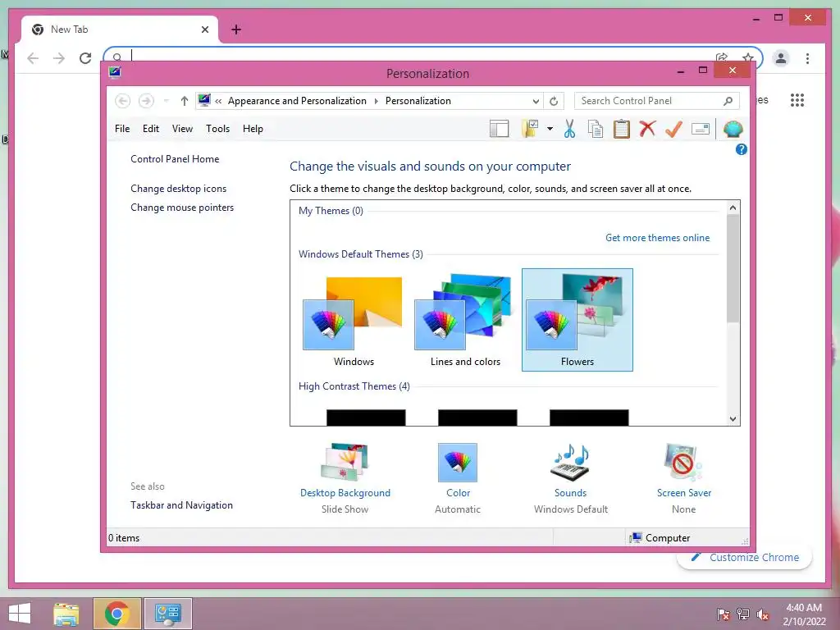Switch to Control Panel taskbar button
840x630 pixels.
coord(167,614)
